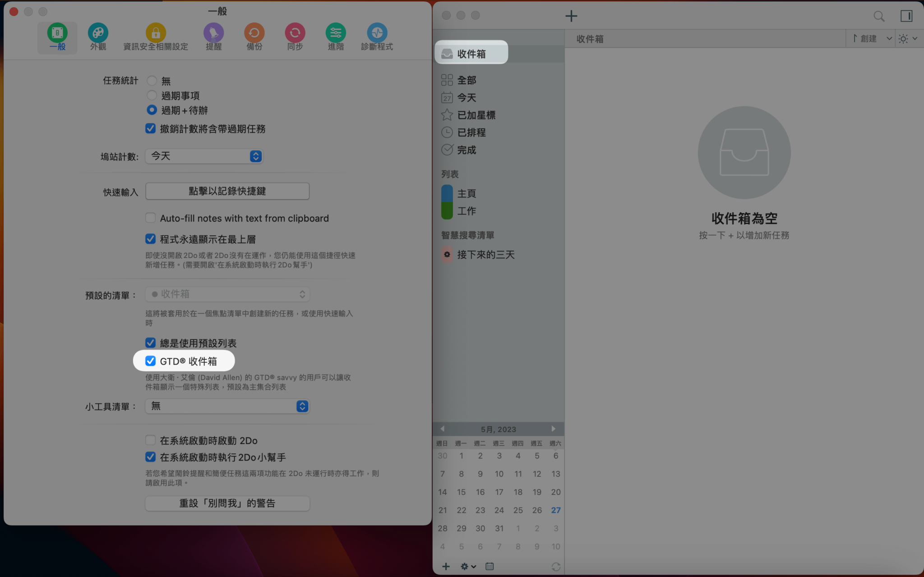Viewport: 924px width, 577px height.
Task: Select the 備份 preferences icon
Action: pyautogui.click(x=254, y=32)
